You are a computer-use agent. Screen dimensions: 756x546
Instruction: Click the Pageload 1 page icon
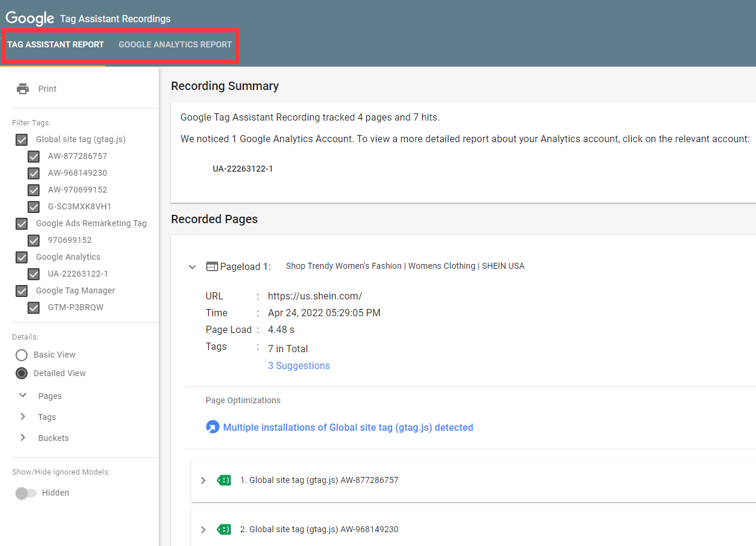pyautogui.click(x=212, y=266)
